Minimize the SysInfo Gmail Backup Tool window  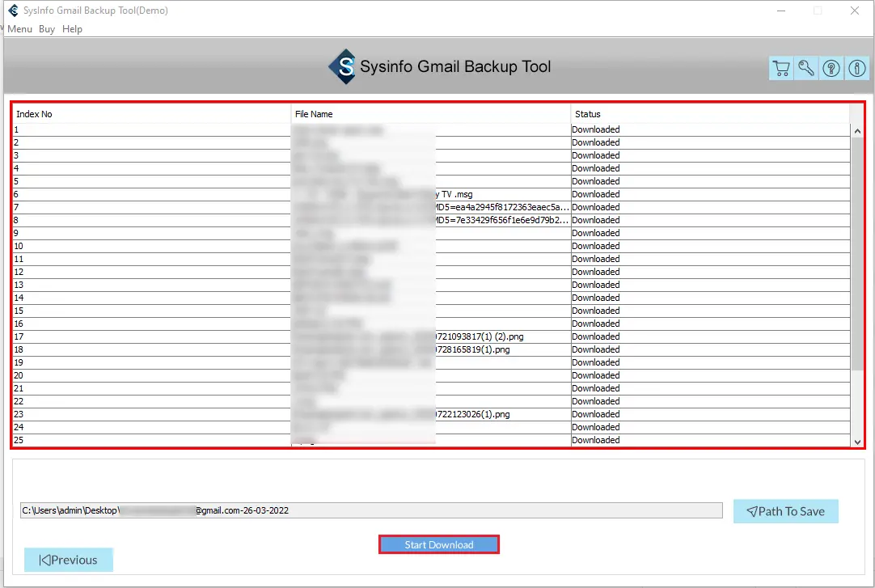tap(781, 11)
